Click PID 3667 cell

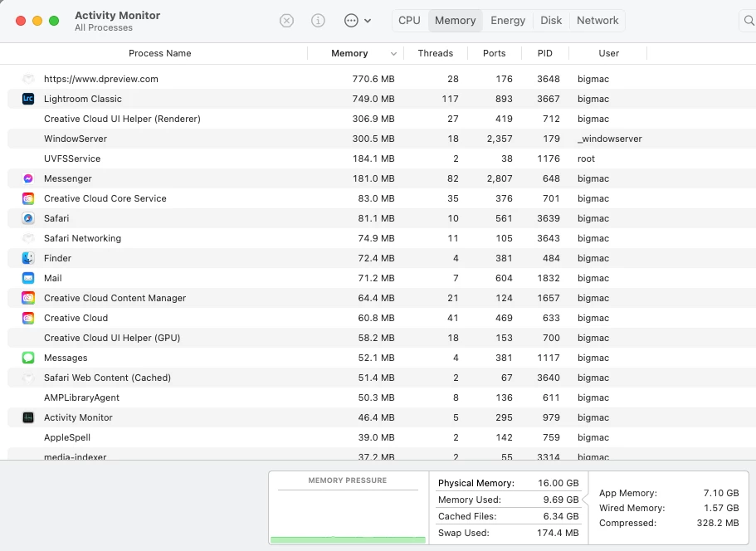(x=549, y=99)
